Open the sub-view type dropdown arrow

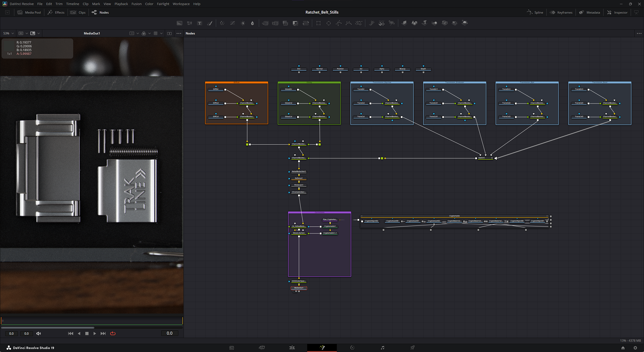pyautogui.click(x=39, y=34)
